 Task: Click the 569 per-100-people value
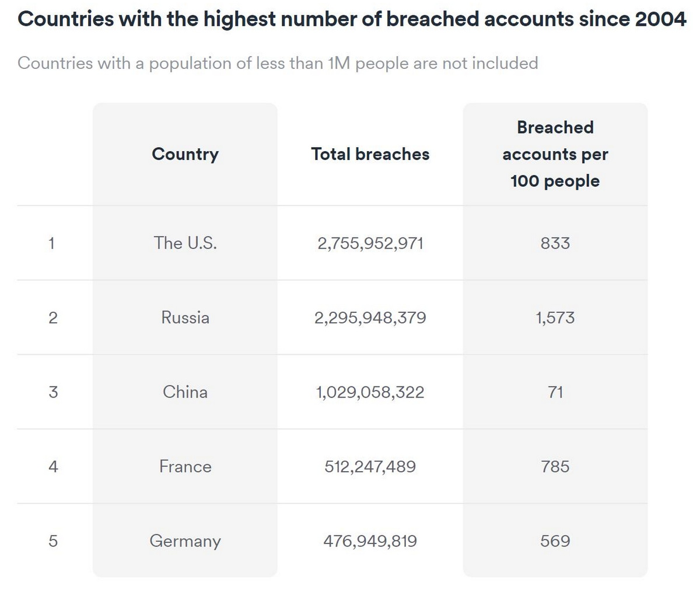pyautogui.click(x=555, y=541)
